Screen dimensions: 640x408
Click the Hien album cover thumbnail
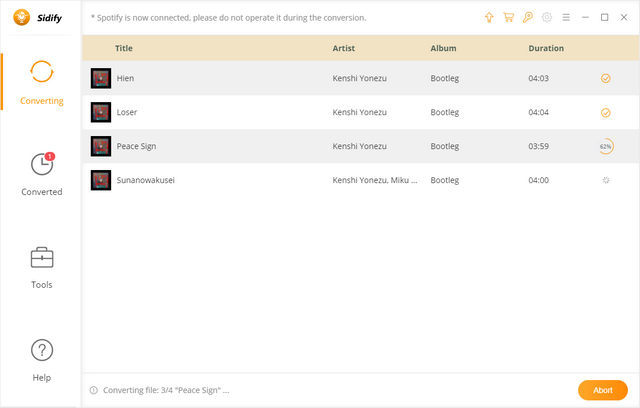(x=101, y=78)
